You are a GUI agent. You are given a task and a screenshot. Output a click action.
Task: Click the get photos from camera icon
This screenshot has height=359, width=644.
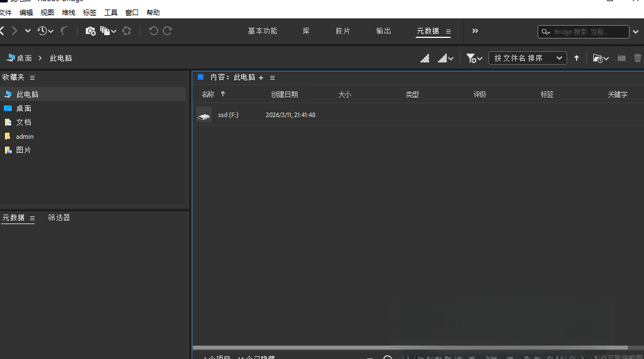90,31
